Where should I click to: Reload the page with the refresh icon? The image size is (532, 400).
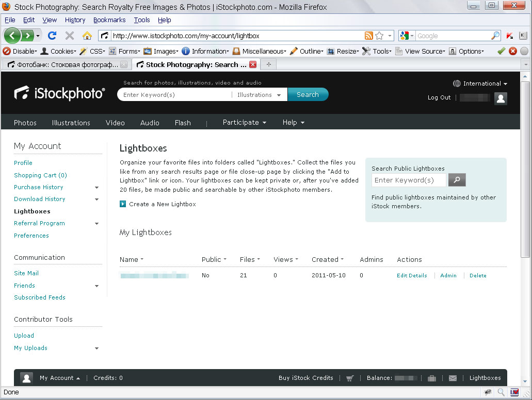pyautogui.click(x=52, y=35)
